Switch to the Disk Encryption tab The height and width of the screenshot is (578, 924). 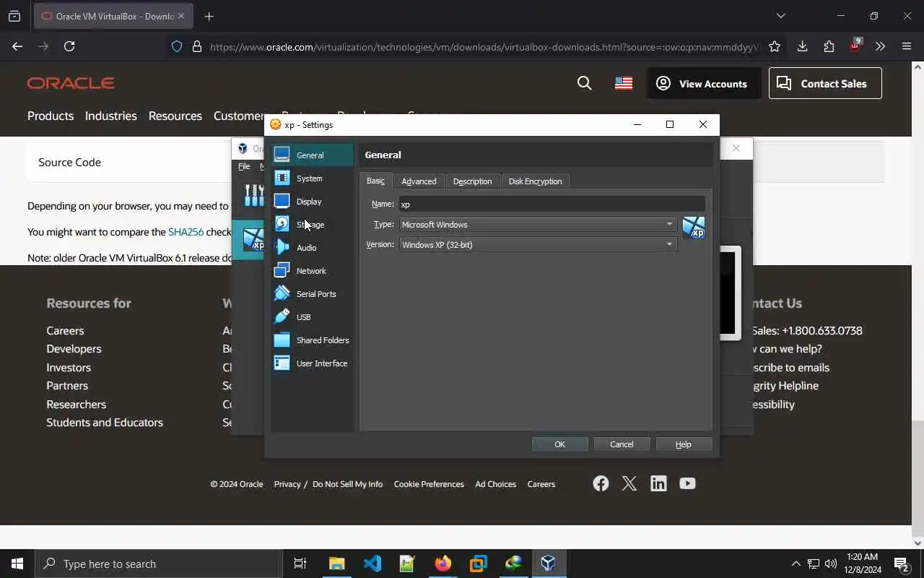[x=535, y=181]
